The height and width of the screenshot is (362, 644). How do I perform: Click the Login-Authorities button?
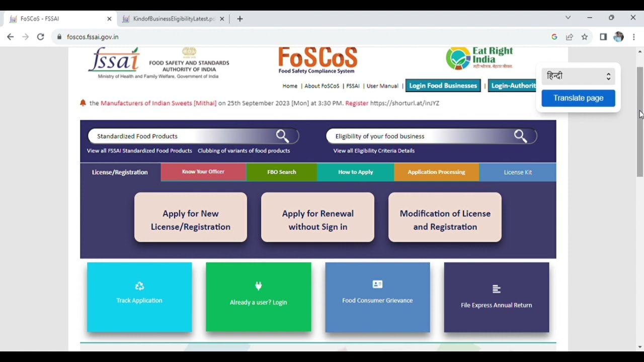513,85
